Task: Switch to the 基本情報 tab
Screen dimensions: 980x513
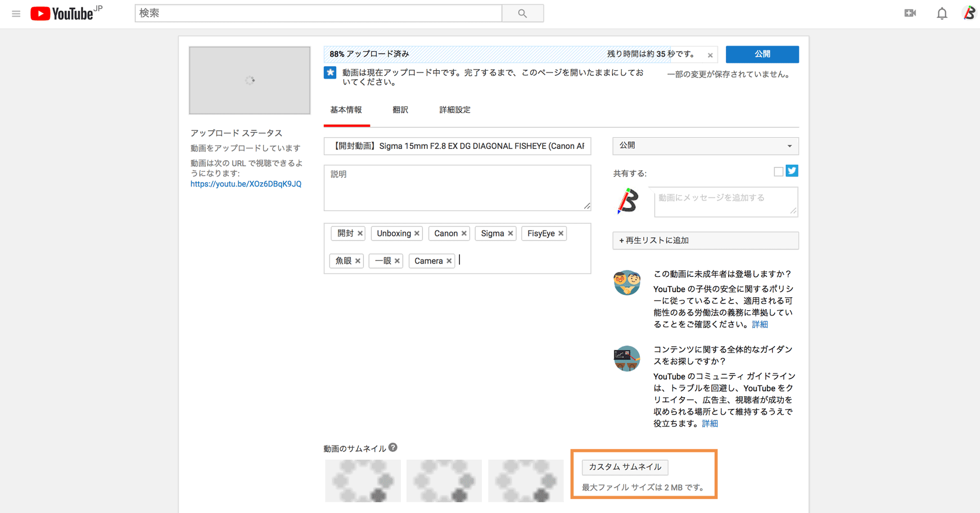Action: click(346, 110)
